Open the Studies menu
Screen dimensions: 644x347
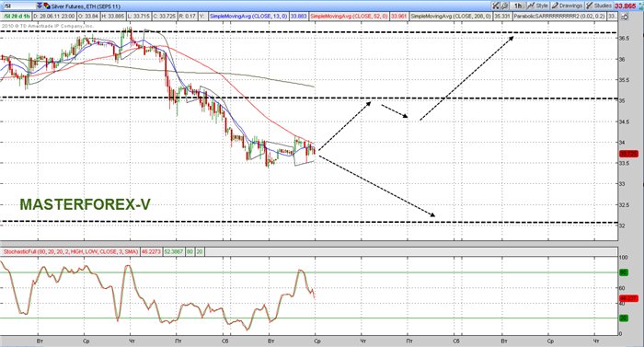coord(598,6)
